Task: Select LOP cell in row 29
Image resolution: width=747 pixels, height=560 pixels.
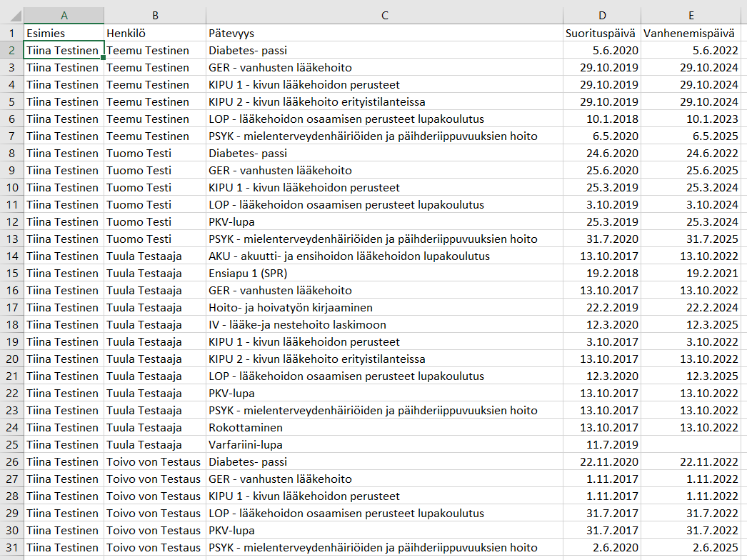Action: coord(384,514)
